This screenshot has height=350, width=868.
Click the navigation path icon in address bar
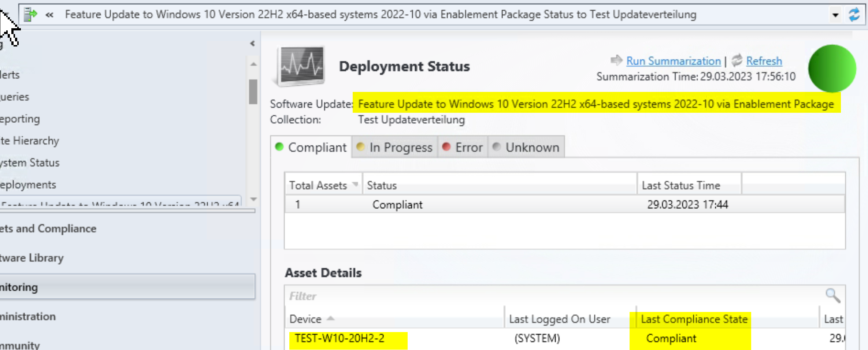coord(30,14)
